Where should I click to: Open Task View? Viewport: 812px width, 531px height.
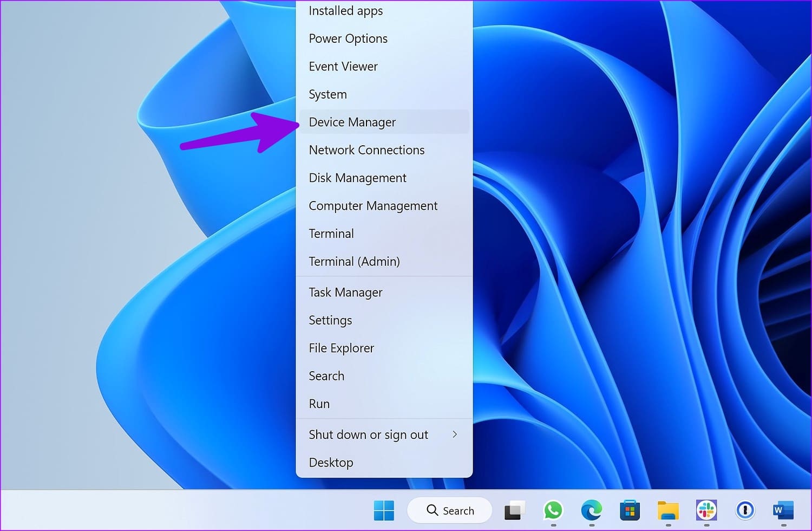[x=514, y=510]
